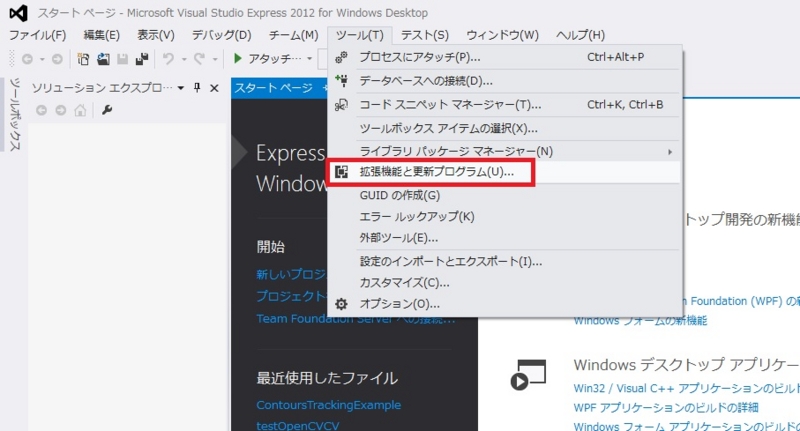Click Solution Explorer Properties wrench icon
The height and width of the screenshot is (431, 800).
(x=107, y=110)
